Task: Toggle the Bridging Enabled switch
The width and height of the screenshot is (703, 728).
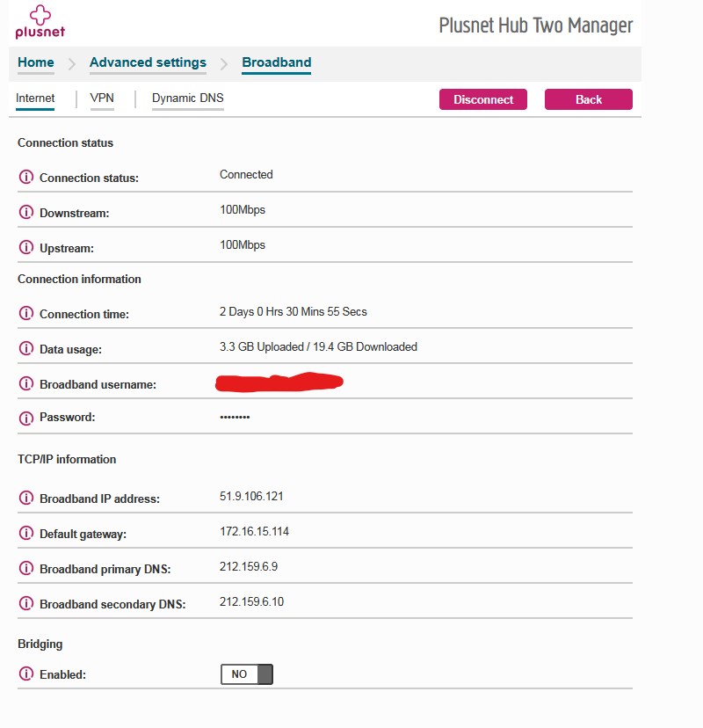Action: (247, 674)
